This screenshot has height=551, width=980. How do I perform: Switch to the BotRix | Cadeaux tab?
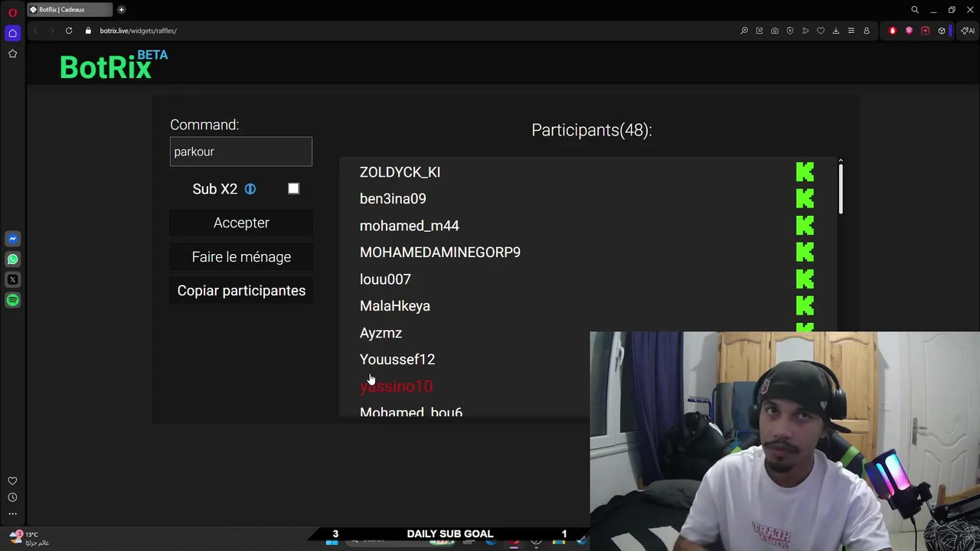pos(68,10)
